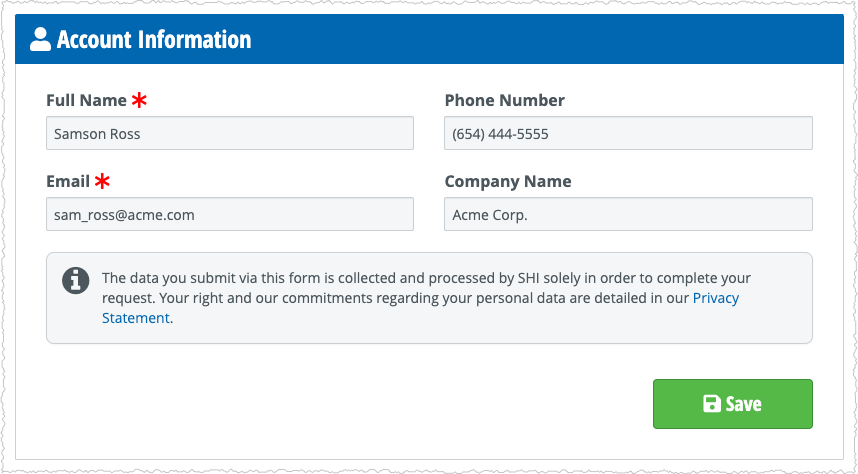Focus the Phone Number input field
Image resolution: width=858 pixels, height=474 pixels.
tap(628, 133)
